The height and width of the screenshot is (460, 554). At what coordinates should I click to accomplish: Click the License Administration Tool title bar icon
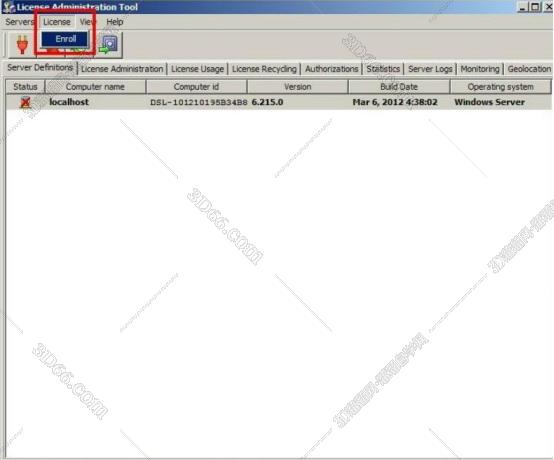tap(8, 7)
